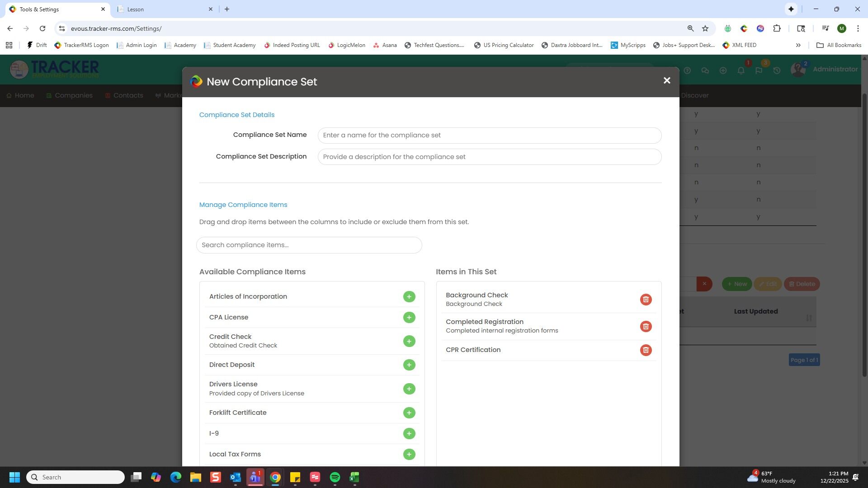Remove Background Check using trash icon
This screenshot has height=488, width=868.
[646, 300]
